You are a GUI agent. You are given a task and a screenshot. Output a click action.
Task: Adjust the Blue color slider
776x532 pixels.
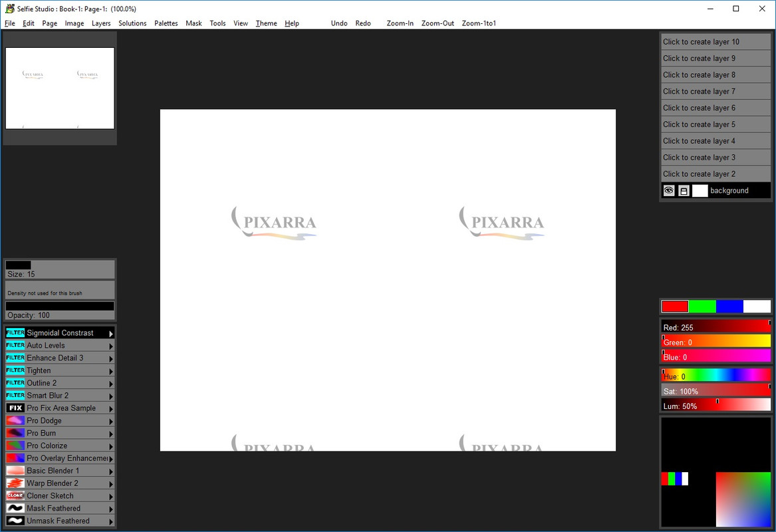[715, 356]
